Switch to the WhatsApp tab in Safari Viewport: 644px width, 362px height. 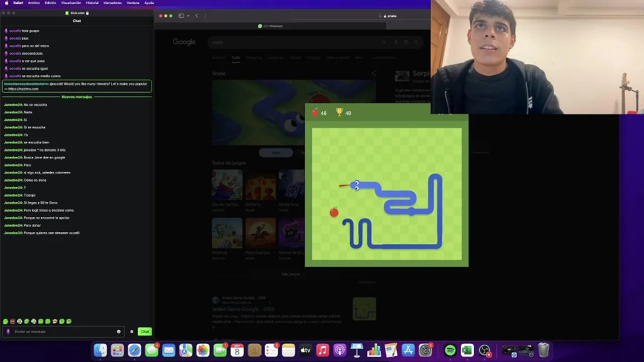tap(270, 26)
